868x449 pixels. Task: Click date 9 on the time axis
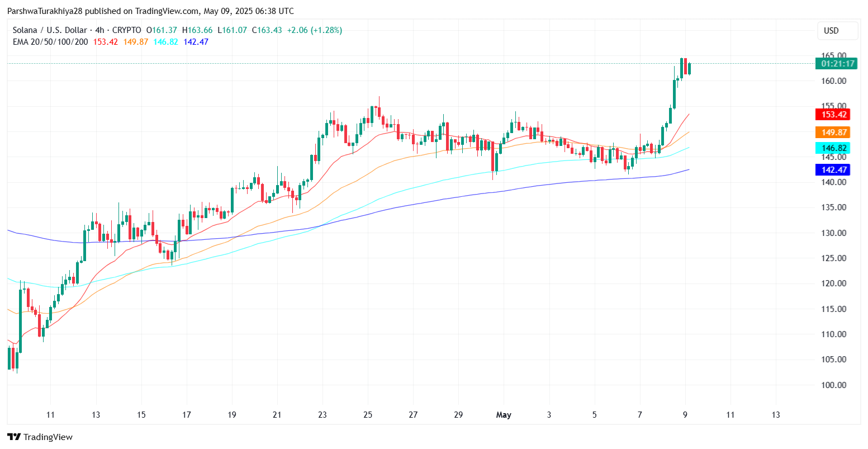(x=685, y=415)
